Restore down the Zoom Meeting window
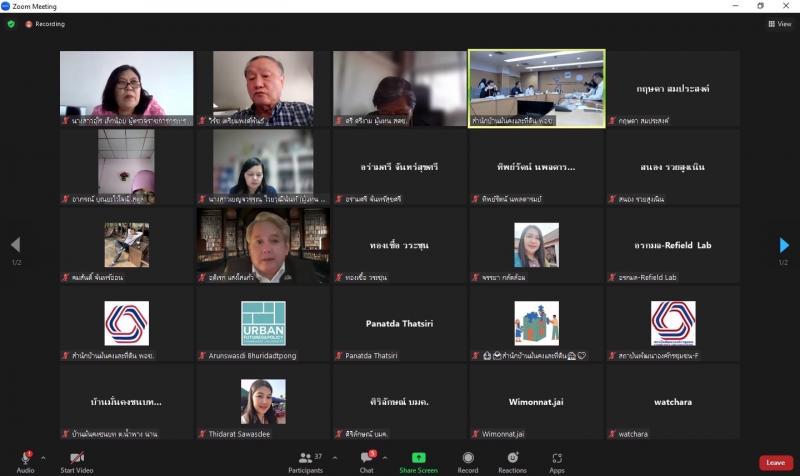Image resolution: width=800 pixels, height=476 pixels. [760, 6]
